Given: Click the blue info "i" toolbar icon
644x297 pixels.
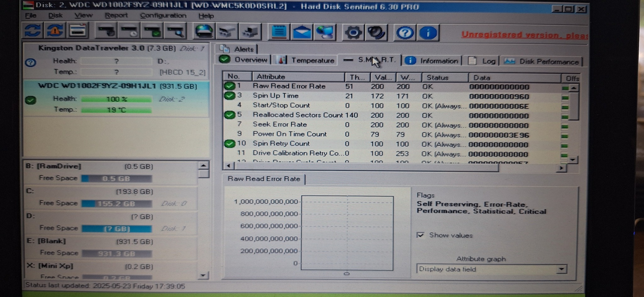Looking at the screenshot, I should click(x=428, y=33).
